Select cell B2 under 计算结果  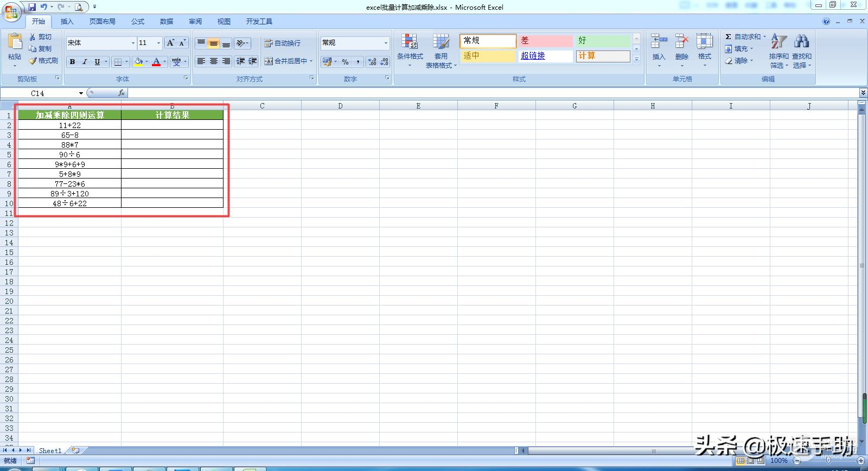172,125
